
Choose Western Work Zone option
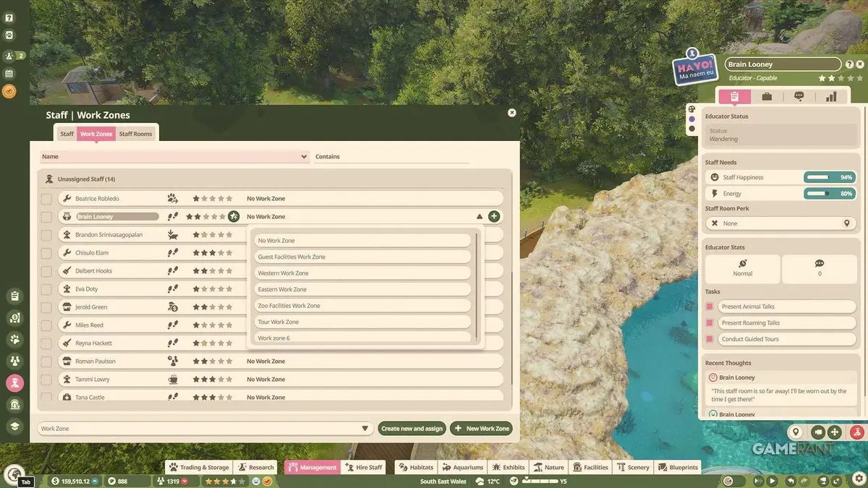pos(362,273)
